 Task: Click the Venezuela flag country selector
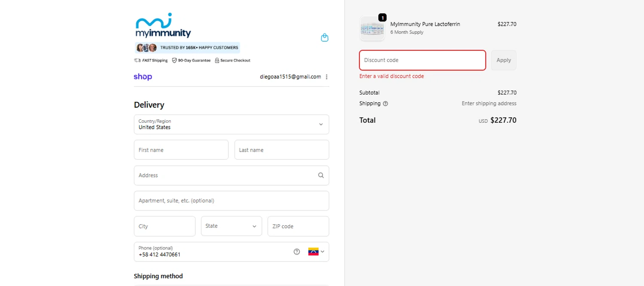(316, 252)
